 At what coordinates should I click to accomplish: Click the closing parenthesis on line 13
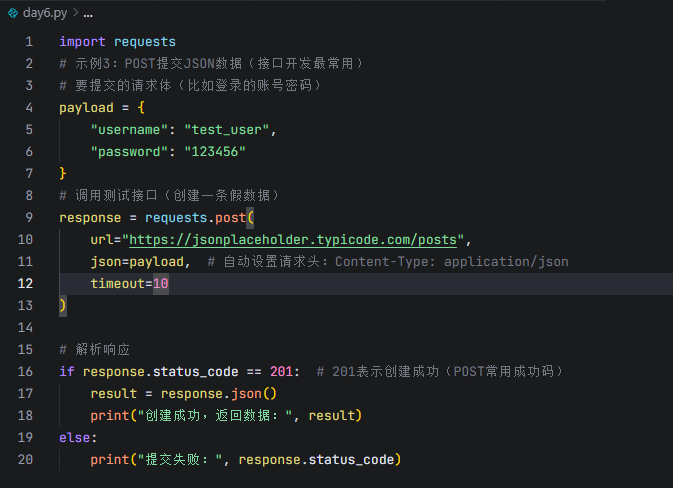click(63, 306)
